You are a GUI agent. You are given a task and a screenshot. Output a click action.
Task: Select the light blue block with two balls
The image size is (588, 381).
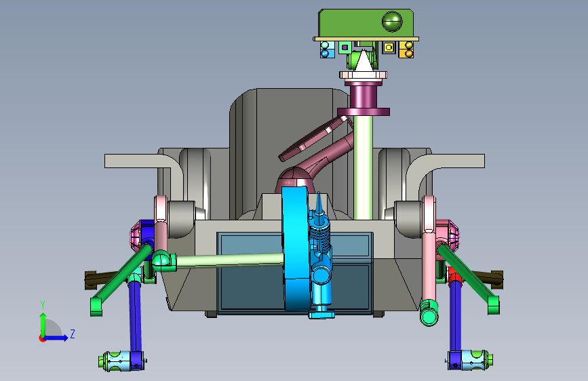pos(327,49)
